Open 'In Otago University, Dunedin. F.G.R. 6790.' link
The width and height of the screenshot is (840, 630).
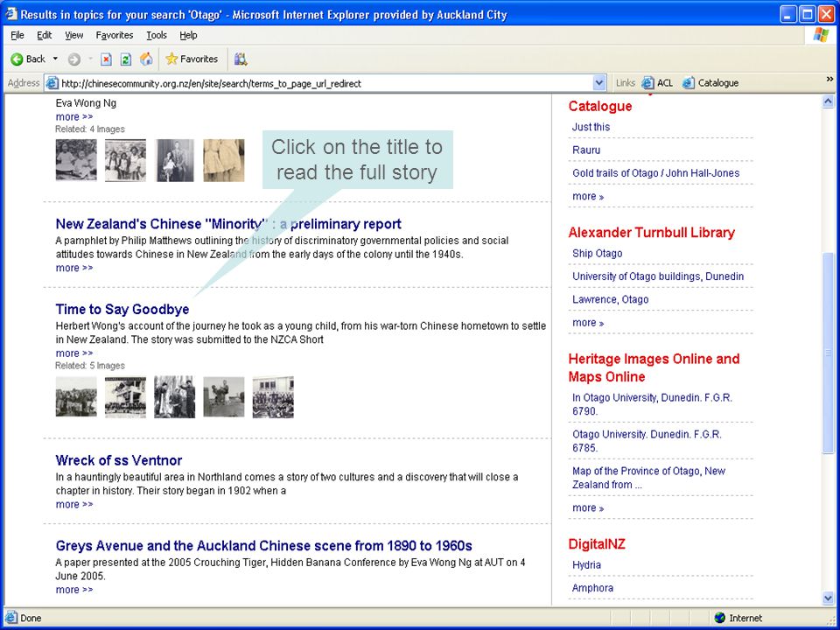pyautogui.click(x=652, y=404)
